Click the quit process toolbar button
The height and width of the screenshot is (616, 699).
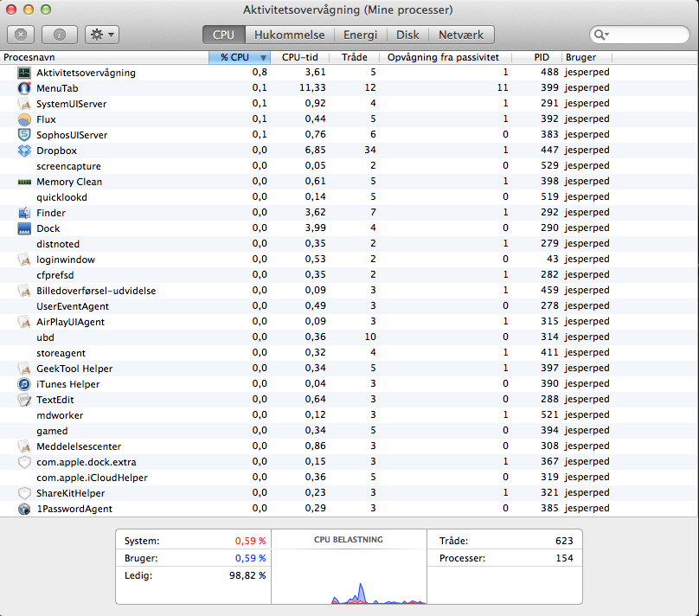[x=21, y=35]
